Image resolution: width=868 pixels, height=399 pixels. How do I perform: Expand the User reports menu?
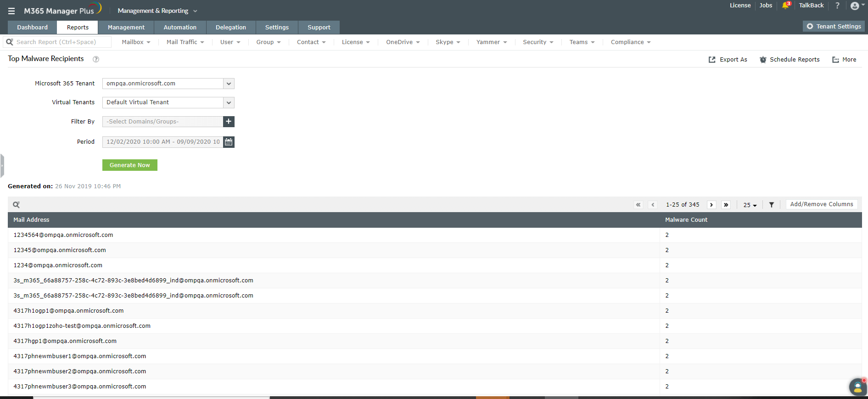click(230, 42)
